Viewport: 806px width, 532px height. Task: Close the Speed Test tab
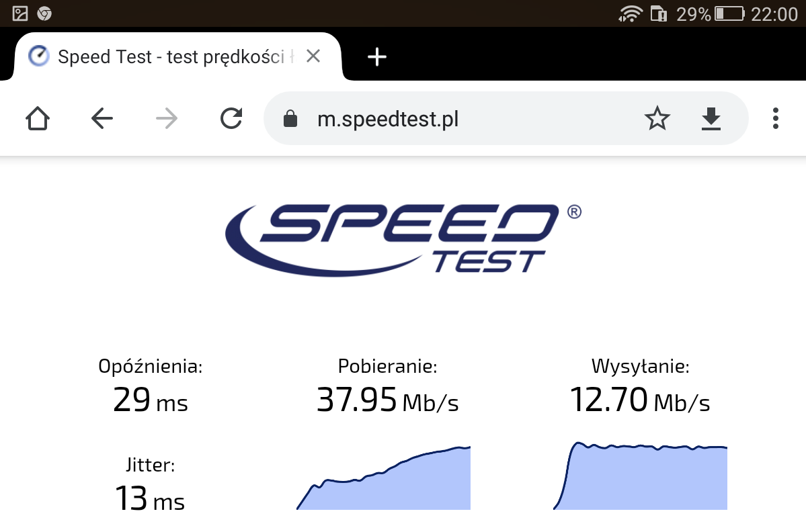click(x=313, y=56)
